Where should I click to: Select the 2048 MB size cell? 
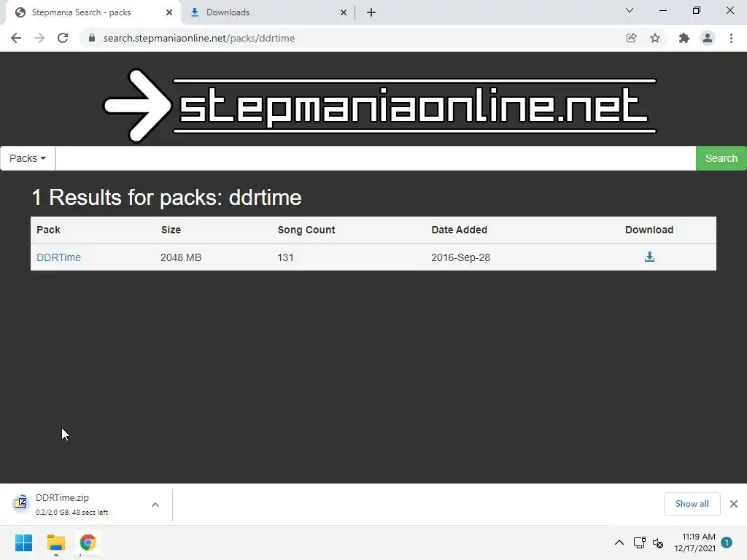click(x=181, y=257)
